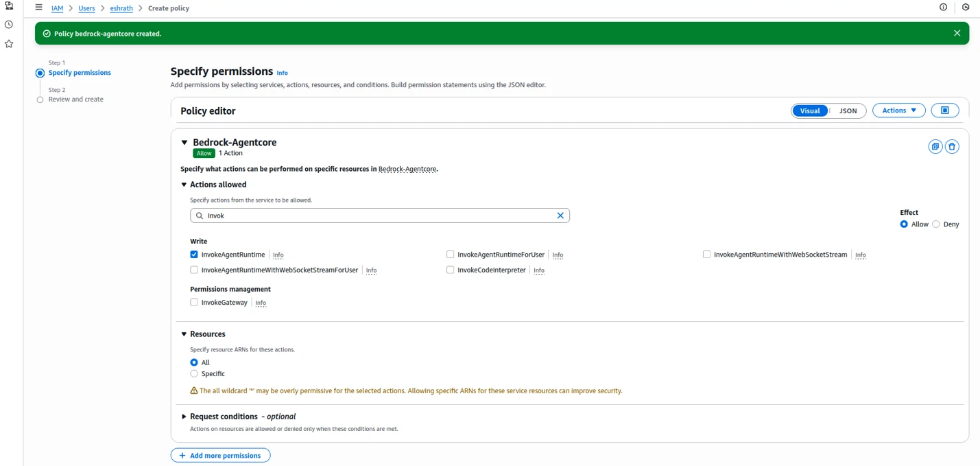Open CloudShell from the left sidebar
Viewport: 980px width, 466px height.
(8, 5)
